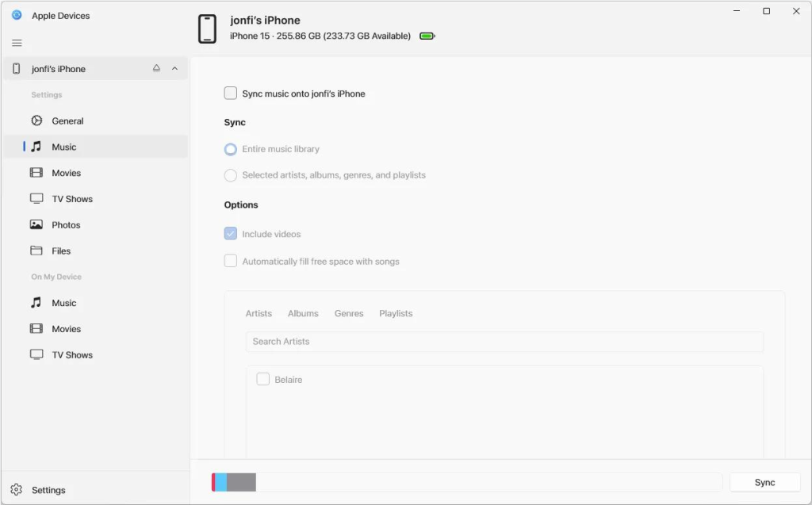Switch to the Artists tab
The image size is (812, 505).
(259, 313)
